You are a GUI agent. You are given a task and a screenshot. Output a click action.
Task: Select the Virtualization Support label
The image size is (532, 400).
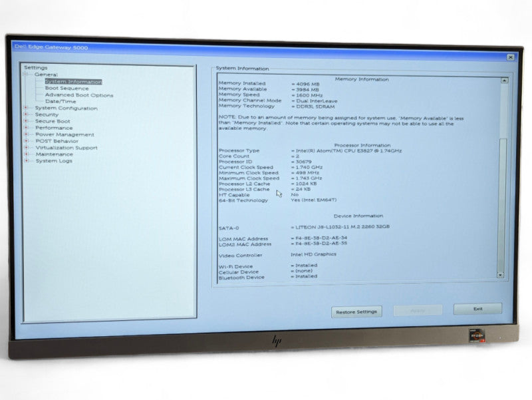coord(66,148)
